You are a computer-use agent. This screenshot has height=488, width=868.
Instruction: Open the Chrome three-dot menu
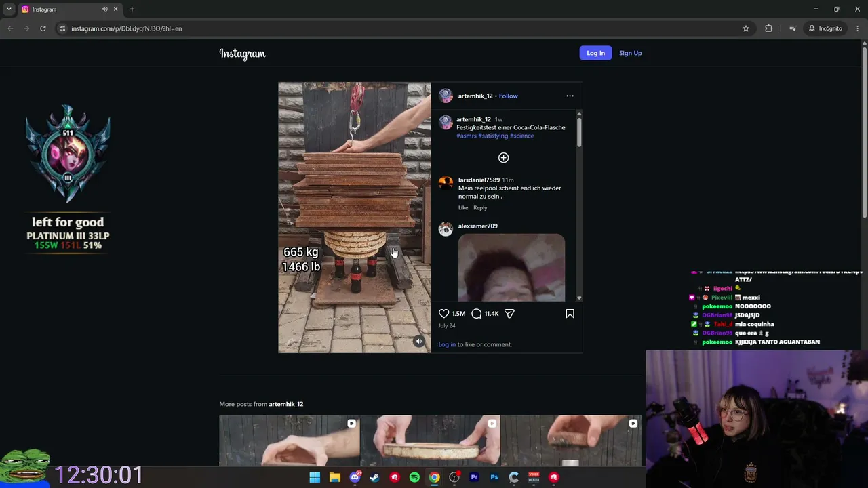coord(858,28)
